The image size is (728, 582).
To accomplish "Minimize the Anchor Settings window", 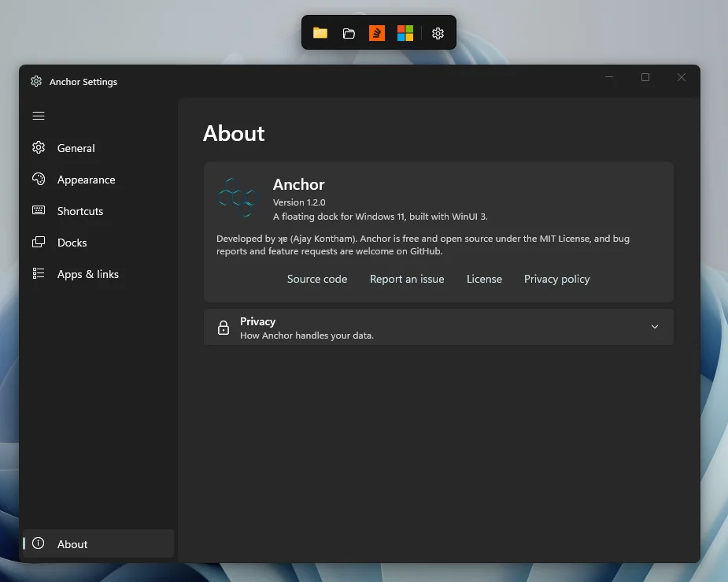I will (x=609, y=77).
